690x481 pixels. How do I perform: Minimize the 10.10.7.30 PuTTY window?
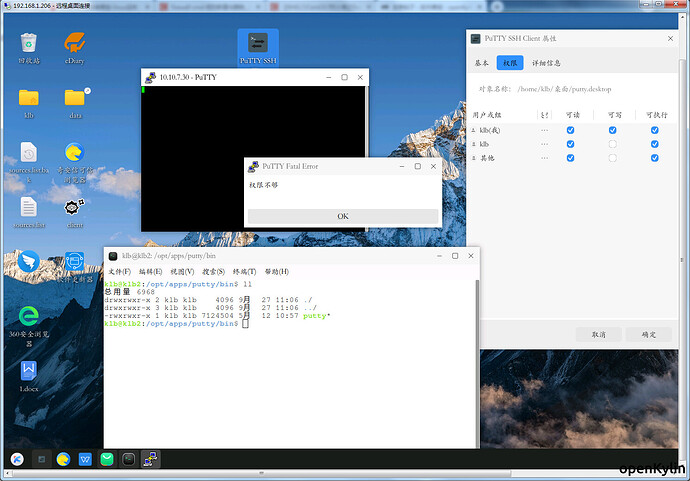[x=329, y=77]
